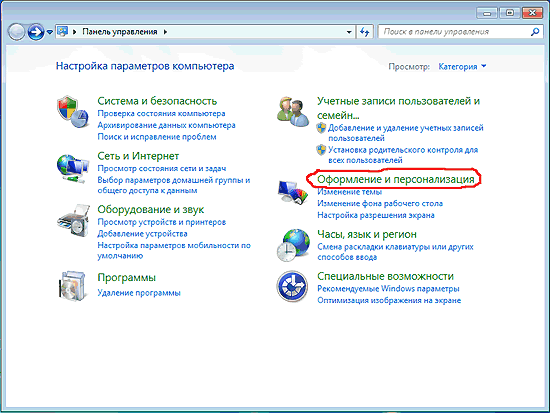Open the Clock, Language and Region globe icon
The width and height of the screenshot is (550, 413).
293,245
